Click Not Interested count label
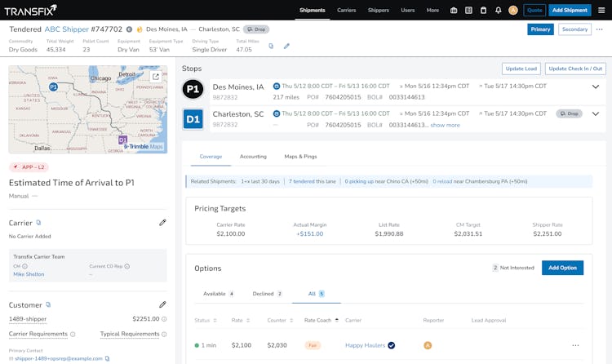Image resolution: width=612 pixels, height=364 pixels. [x=513, y=268]
